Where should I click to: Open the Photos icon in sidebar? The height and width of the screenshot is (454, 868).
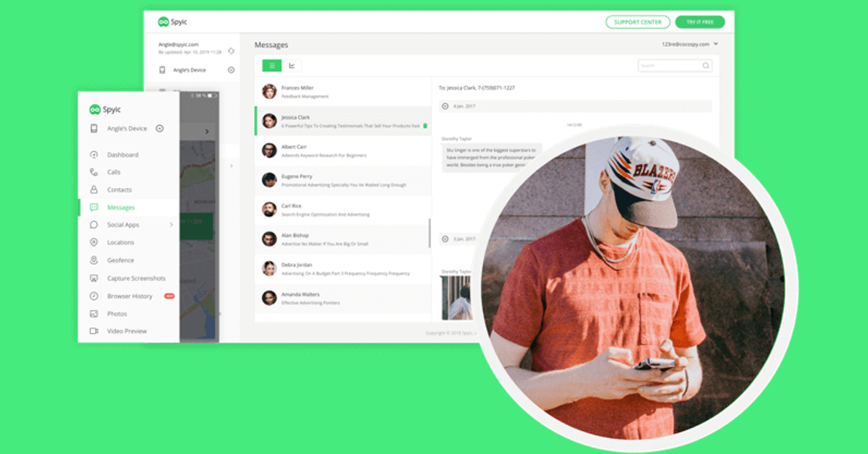coord(93,314)
